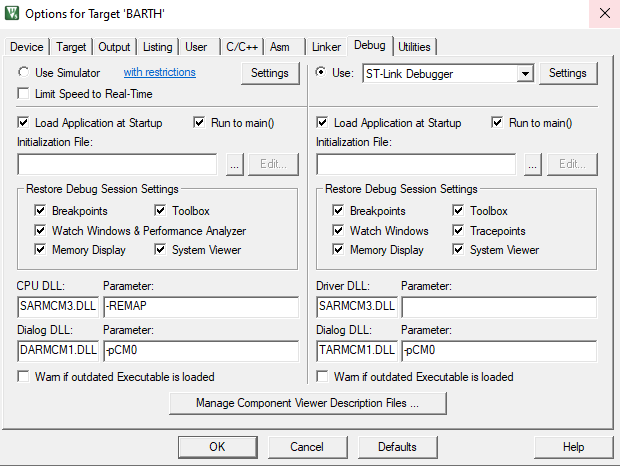This screenshot has width=620, height=467.
Task: Toggle debugger Memory Display checkbox
Action: pos(338,250)
